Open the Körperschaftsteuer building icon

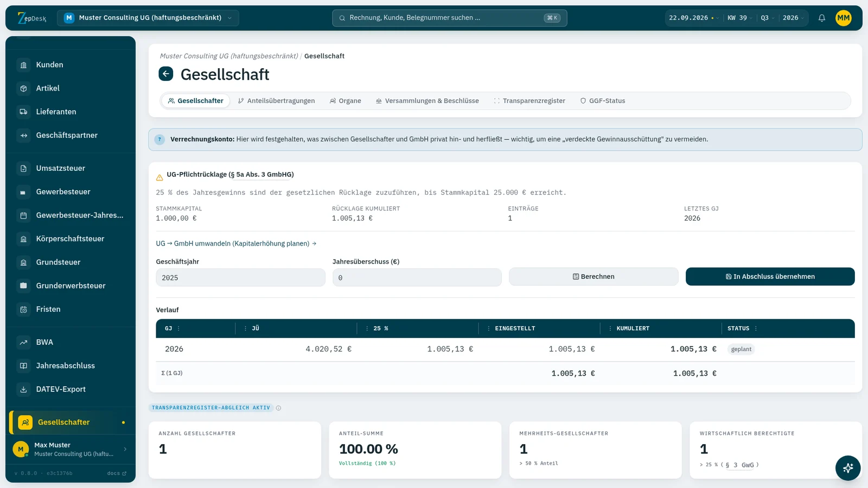(x=23, y=239)
